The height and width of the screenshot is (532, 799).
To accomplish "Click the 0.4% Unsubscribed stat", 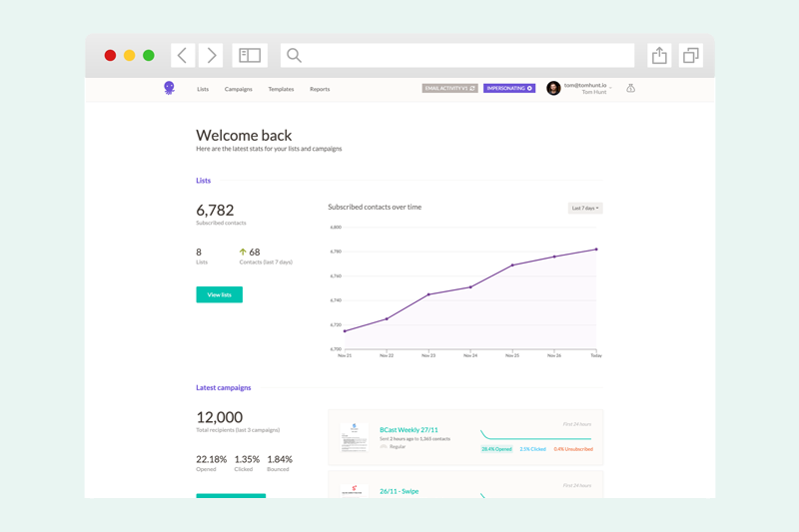I will [x=573, y=449].
